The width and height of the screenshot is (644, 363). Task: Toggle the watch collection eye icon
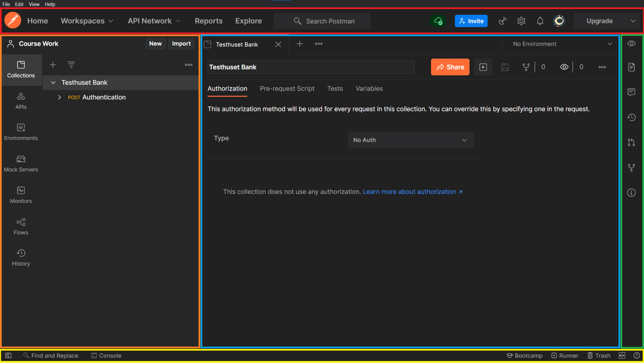(x=564, y=67)
